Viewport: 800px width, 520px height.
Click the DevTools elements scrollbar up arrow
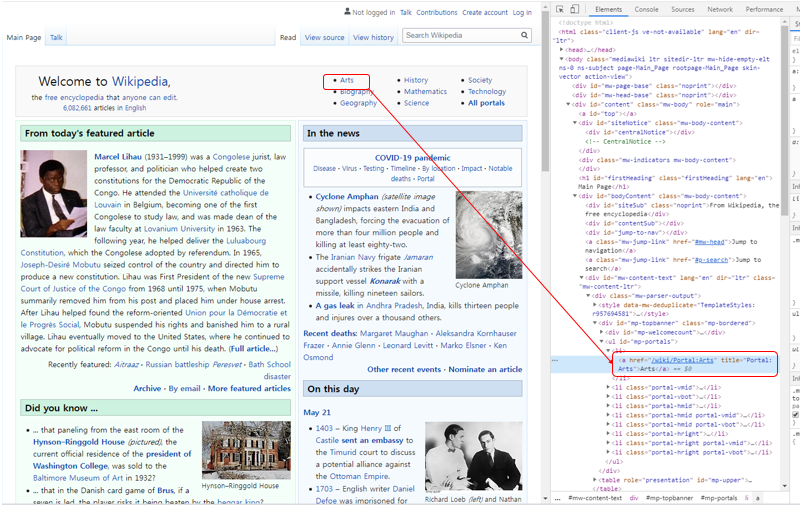(785, 22)
